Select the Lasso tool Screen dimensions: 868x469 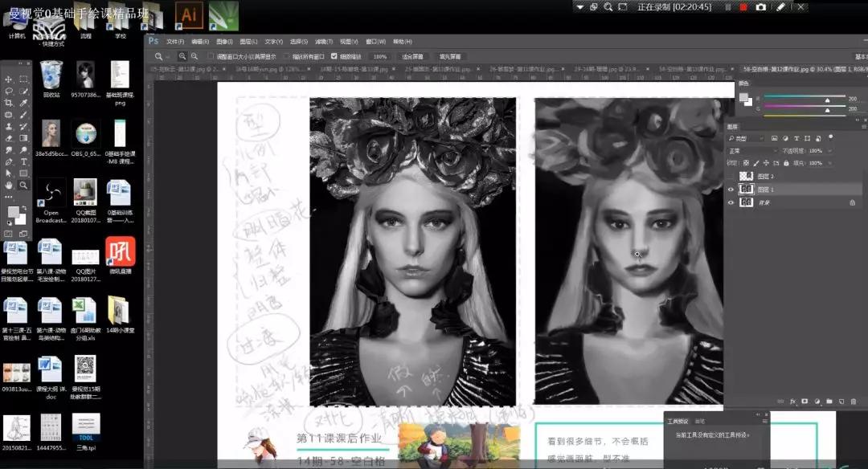point(9,92)
